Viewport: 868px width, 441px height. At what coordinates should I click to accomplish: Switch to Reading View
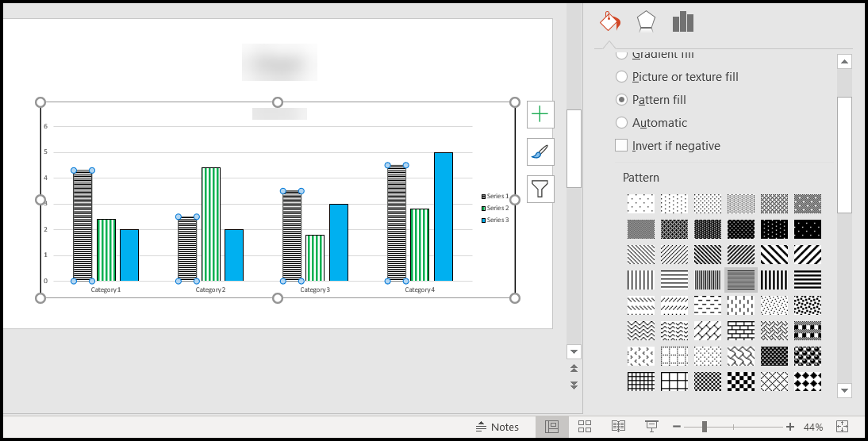[618, 427]
